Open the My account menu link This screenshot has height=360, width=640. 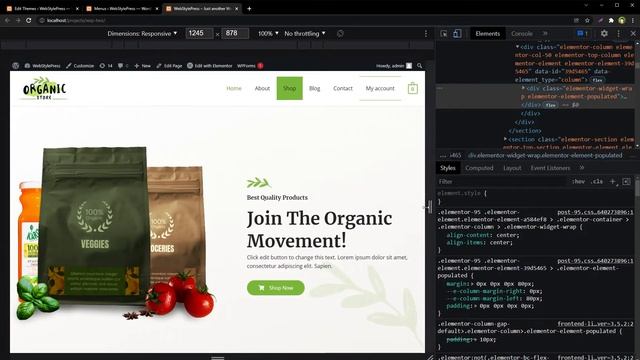click(380, 88)
